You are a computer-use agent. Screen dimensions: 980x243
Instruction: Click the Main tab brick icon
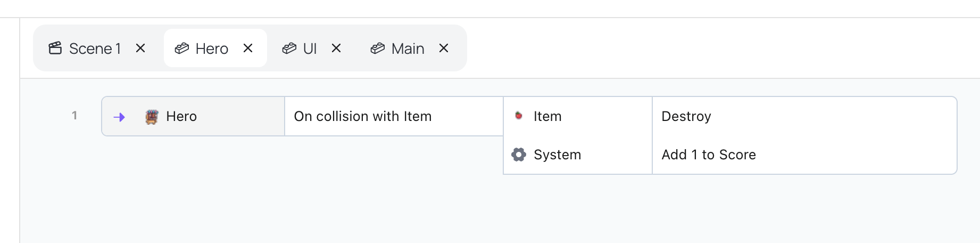[378, 48]
